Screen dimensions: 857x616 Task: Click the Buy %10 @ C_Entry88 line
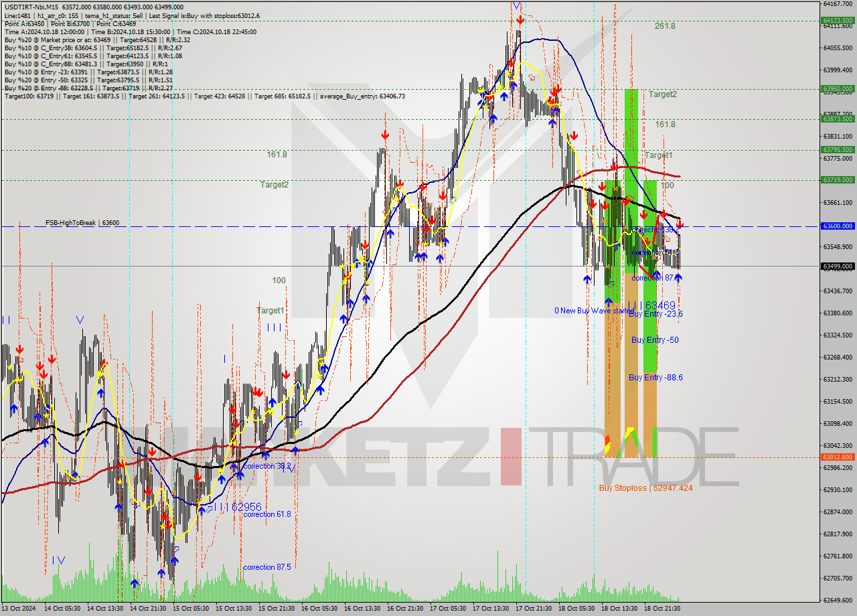[87, 64]
